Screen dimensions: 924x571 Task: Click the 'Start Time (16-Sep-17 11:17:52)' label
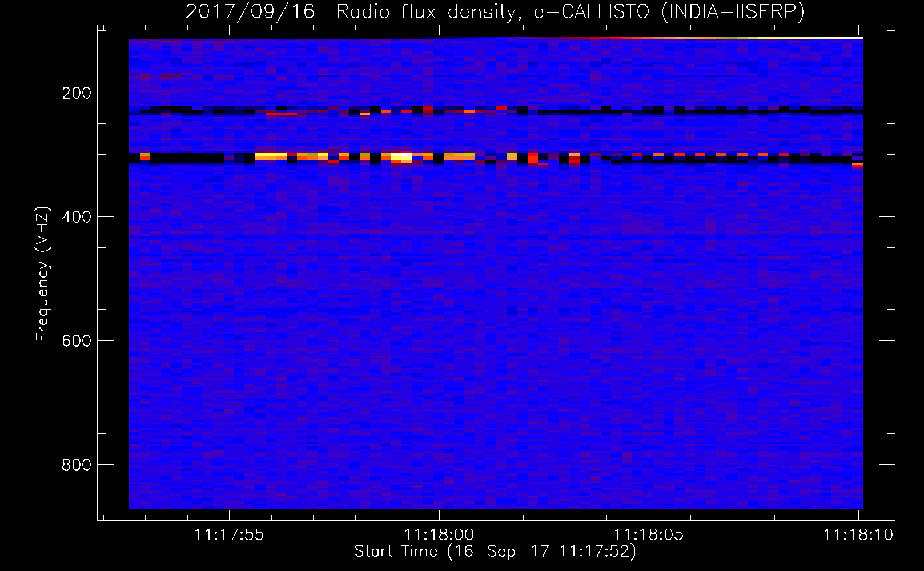[495, 552]
